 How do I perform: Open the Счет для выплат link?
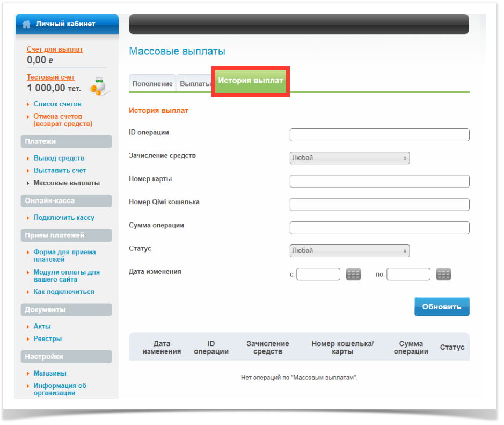[55, 49]
